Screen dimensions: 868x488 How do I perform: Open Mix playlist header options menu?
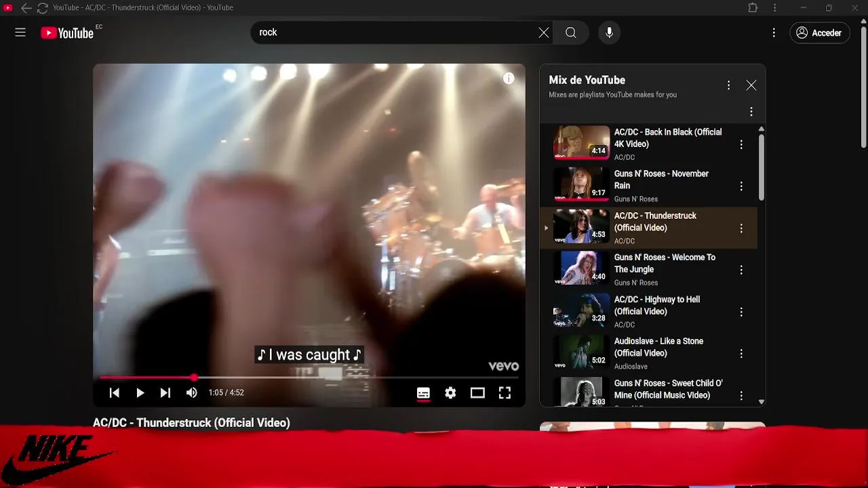728,85
